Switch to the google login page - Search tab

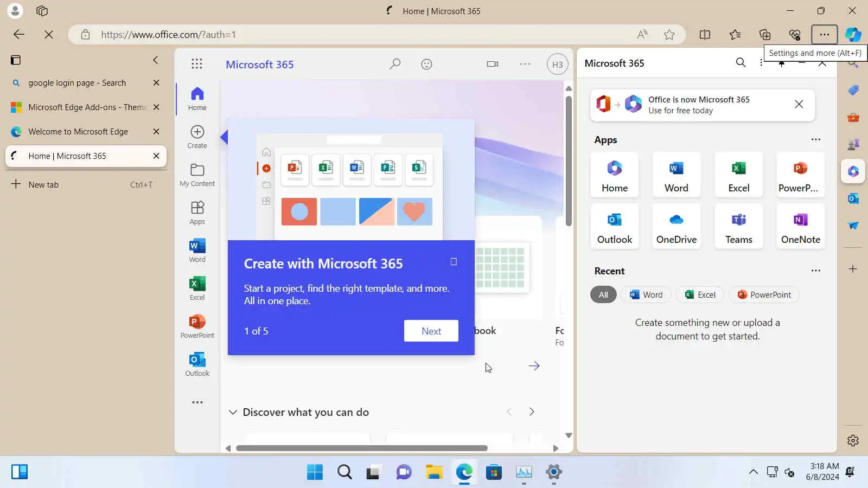(x=78, y=83)
